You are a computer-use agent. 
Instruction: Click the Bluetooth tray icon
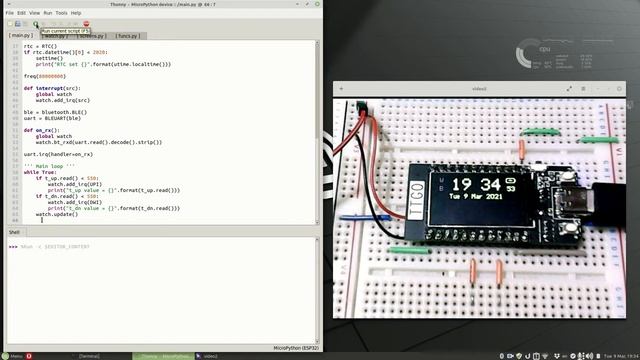pos(502,356)
